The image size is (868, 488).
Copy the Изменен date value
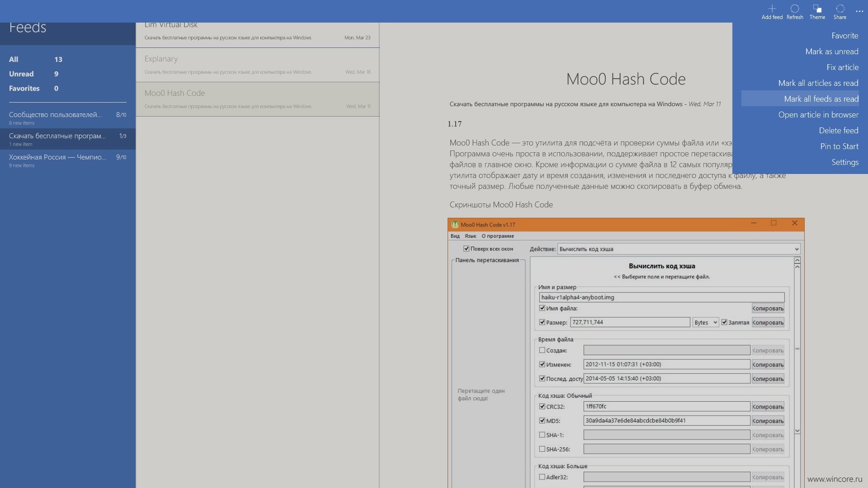(x=768, y=364)
